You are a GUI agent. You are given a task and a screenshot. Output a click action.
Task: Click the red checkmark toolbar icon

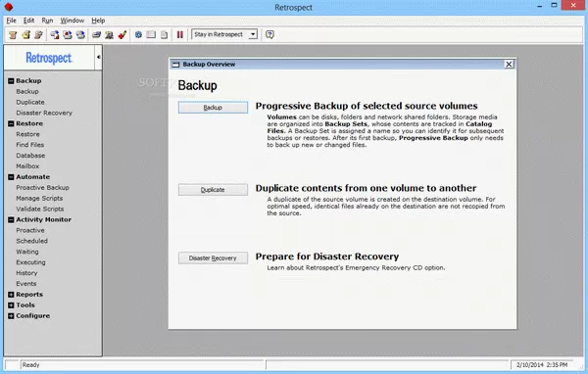pos(122,34)
